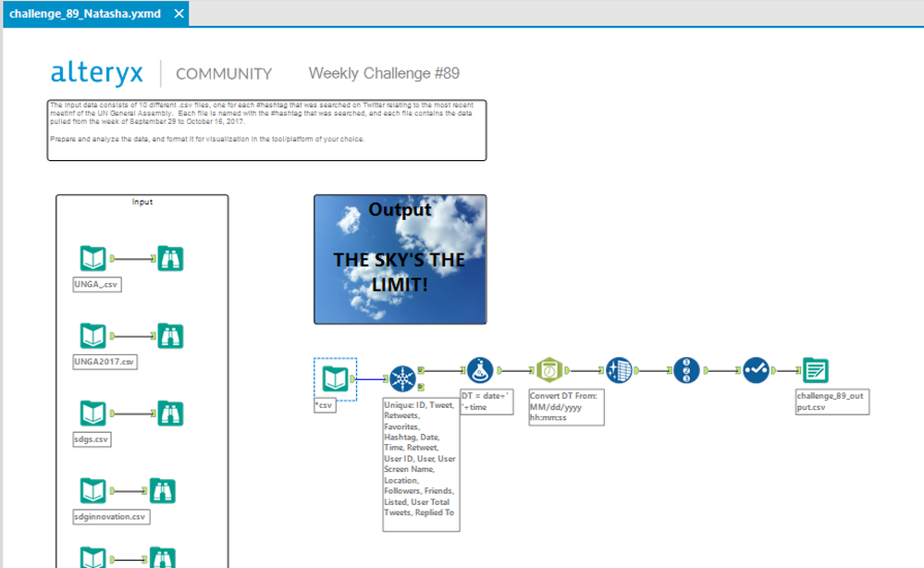This screenshot has width=924, height=568.
Task: Select the Record ID tool icon
Action: [686, 371]
